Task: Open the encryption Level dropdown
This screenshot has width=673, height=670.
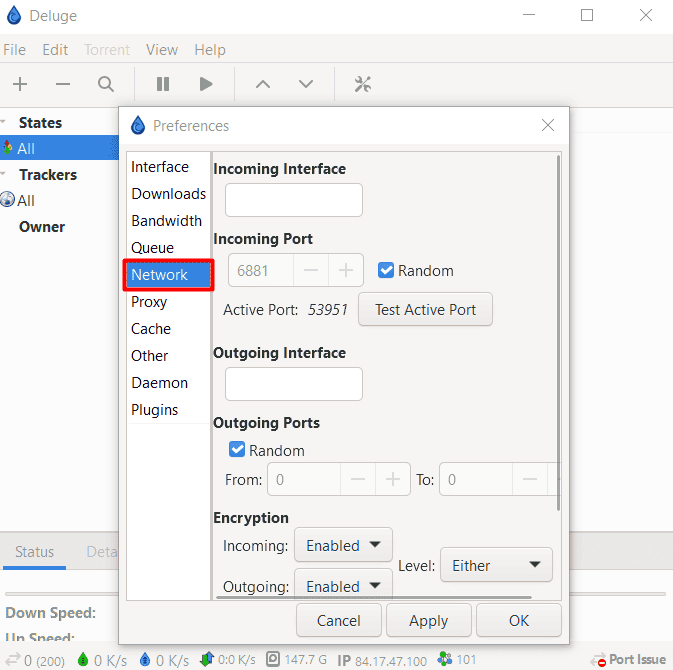Action: [x=496, y=565]
